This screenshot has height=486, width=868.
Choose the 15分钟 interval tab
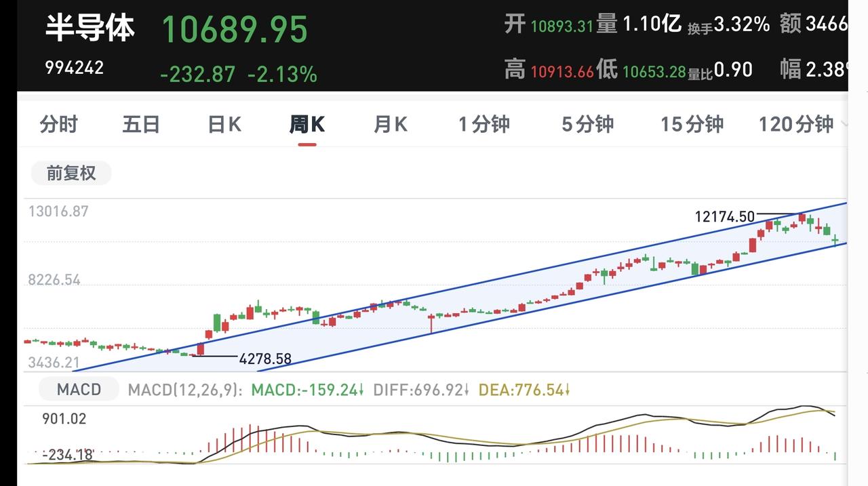pyautogui.click(x=692, y=124)
